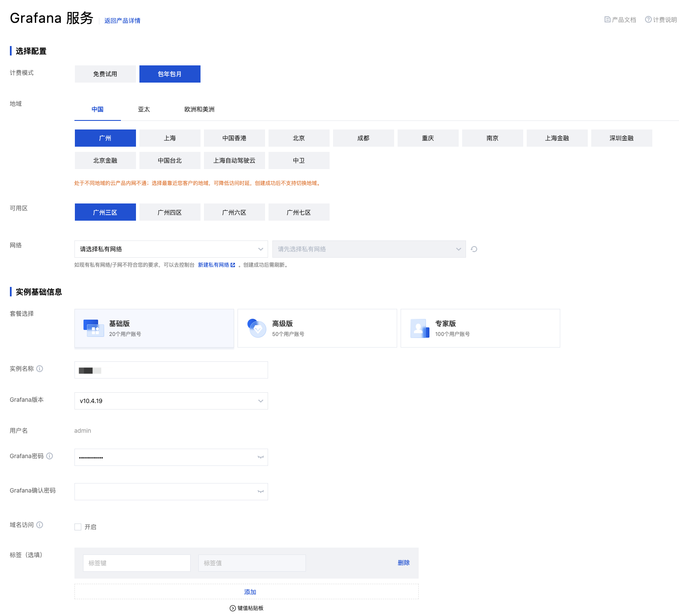Select 广州六区 availability zone
This screenshot has width=679, height=616.
tap(235, 212)
